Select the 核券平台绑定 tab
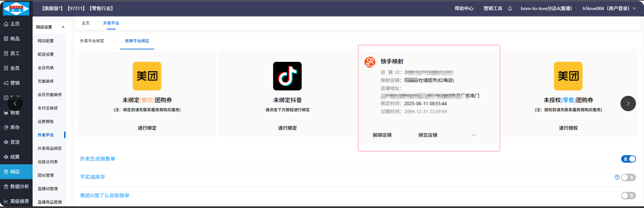Image resolution: width=644 pixels, height=208 pixels. [x=137, y=41]
